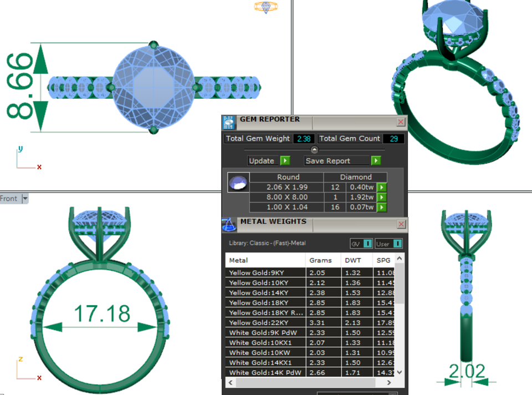This screenshot has width=532, height=395.
Task: Click horizontal scroll right arrow
Action: click(x=389, y=383)
